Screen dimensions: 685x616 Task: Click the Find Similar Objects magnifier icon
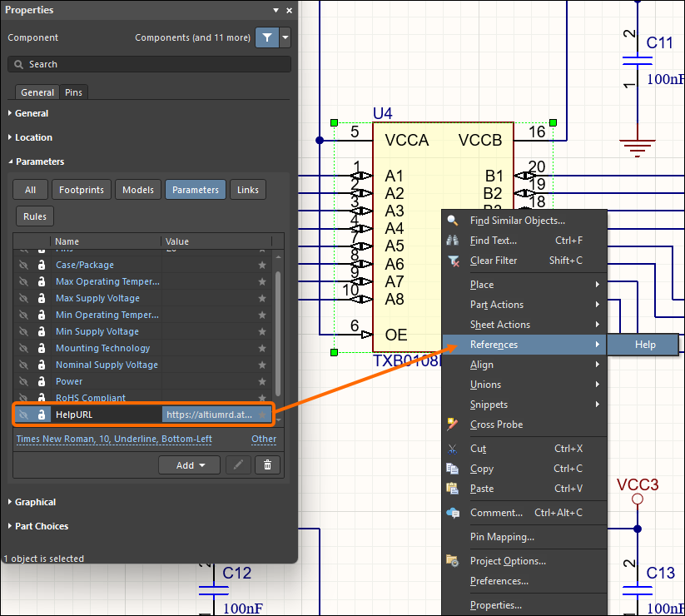tap(453, 221)
